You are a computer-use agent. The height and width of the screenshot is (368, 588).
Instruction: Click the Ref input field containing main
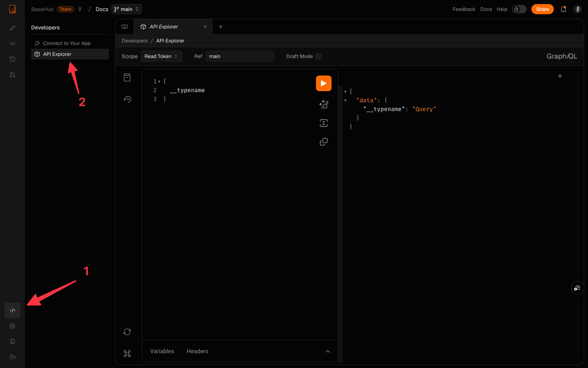point(240,56)
